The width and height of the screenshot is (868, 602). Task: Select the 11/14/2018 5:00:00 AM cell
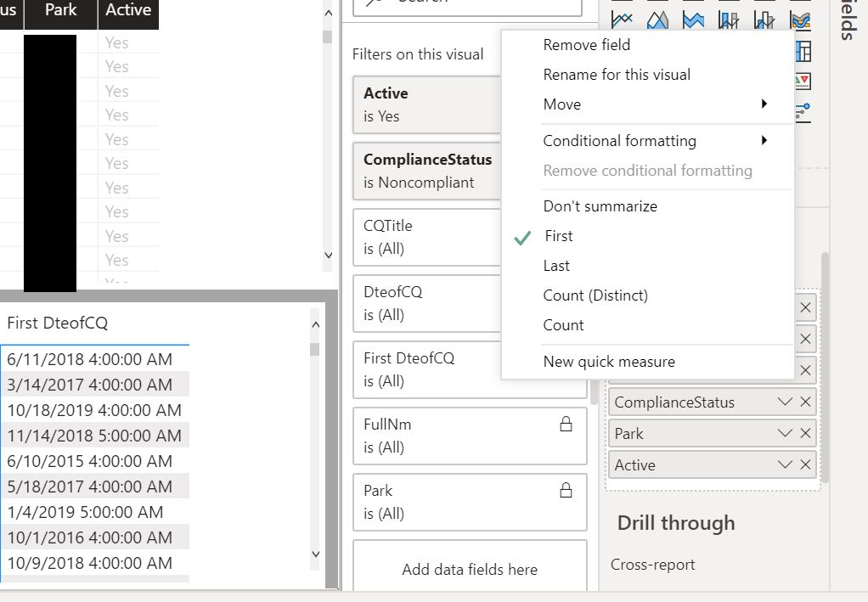point(94,436)
